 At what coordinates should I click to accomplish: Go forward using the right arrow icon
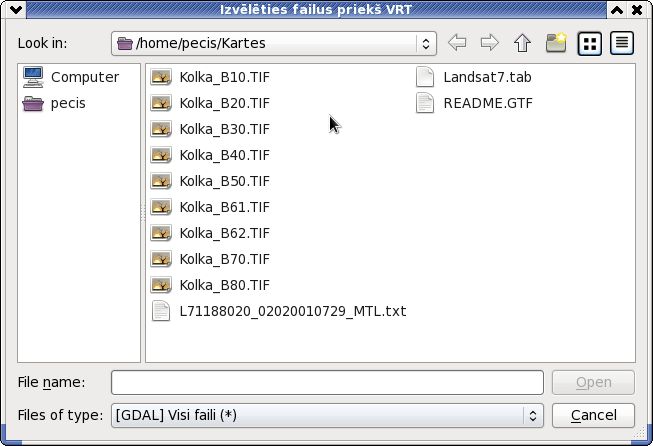(x=489, y=43)
